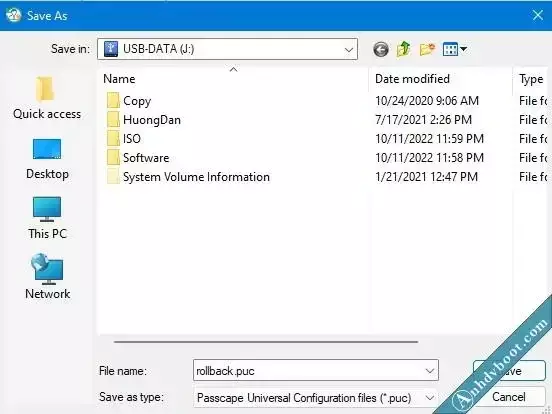Select the HuongDan folder icon
The height and width of the screenshot is (414, 552).
[113, 120]
